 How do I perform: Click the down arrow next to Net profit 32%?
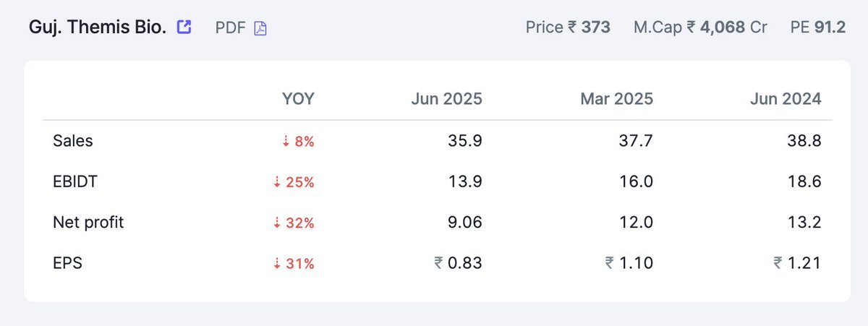[x=278, y=223]
